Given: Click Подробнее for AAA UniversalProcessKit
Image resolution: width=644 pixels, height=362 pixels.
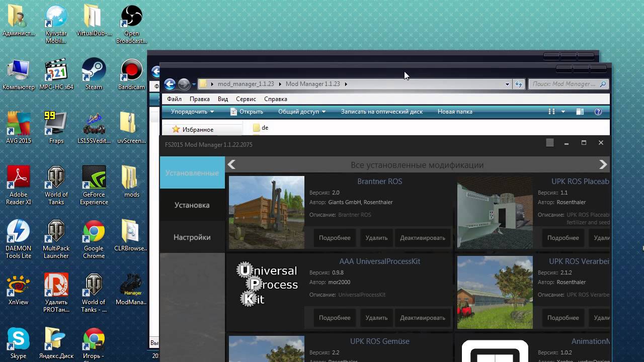Looking at the screenshot, I should pyautogui.click(x=335, y=318).
